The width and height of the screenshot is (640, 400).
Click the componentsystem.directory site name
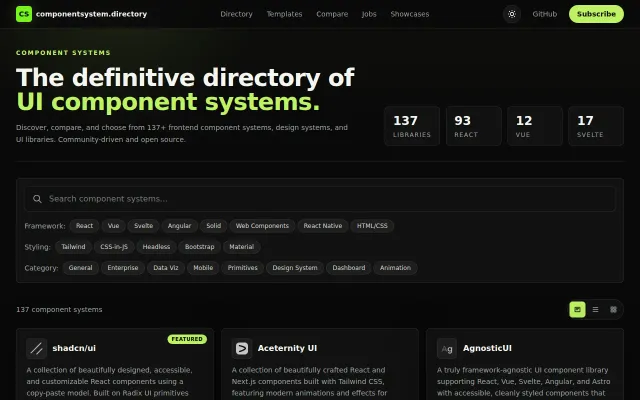coord(91,14)
